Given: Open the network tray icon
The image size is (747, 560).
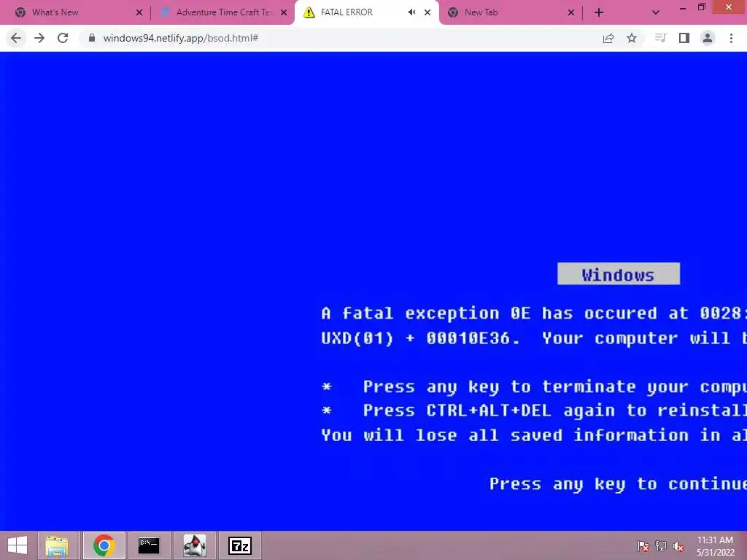Looking at the screenshot, I should [661, 546].
